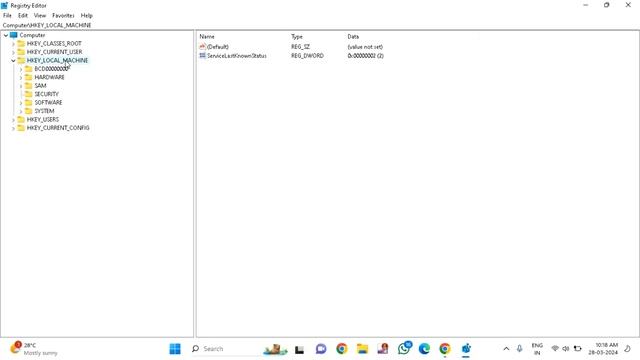
Task: Select the SAM key
Action: click(40, 86)
